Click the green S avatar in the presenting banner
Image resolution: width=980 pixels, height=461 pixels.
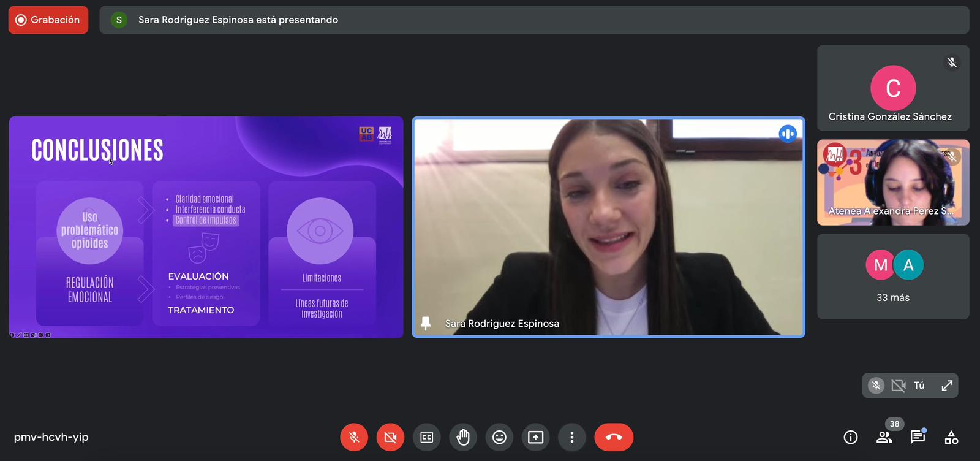point(119,20)
